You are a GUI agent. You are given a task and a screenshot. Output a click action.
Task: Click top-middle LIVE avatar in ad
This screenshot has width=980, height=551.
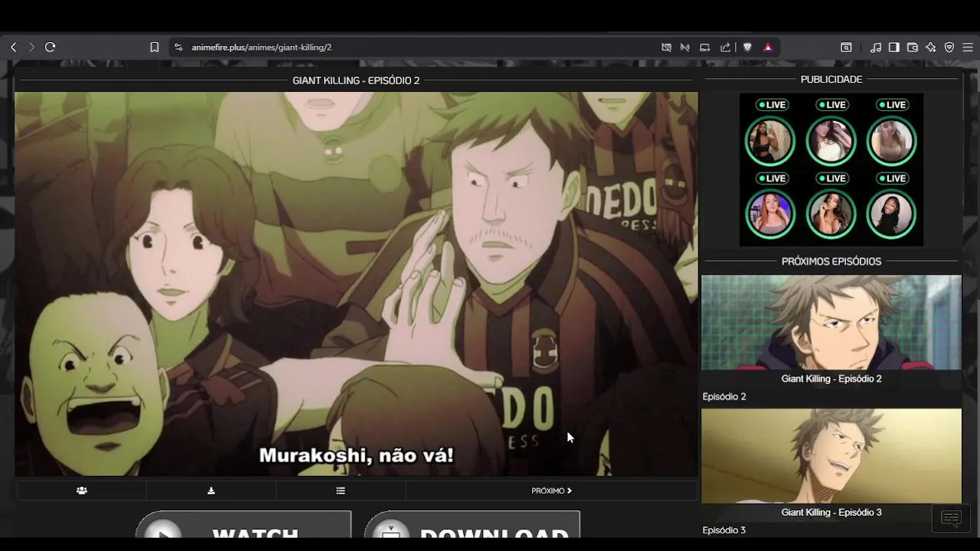click(x=831, y=141)
